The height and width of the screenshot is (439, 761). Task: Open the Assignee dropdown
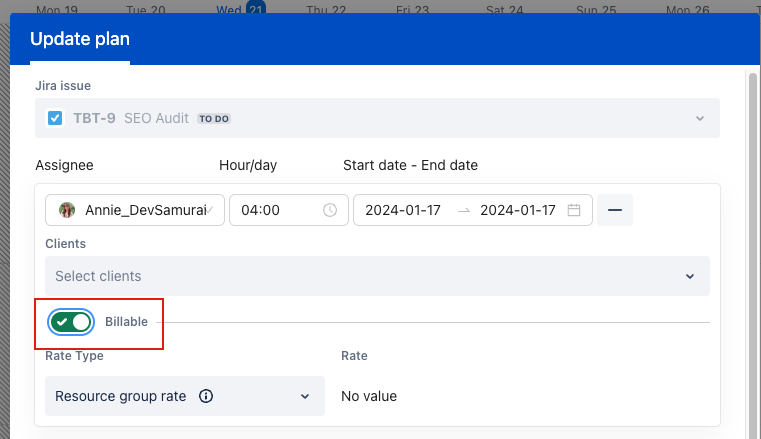click(135, 210)
